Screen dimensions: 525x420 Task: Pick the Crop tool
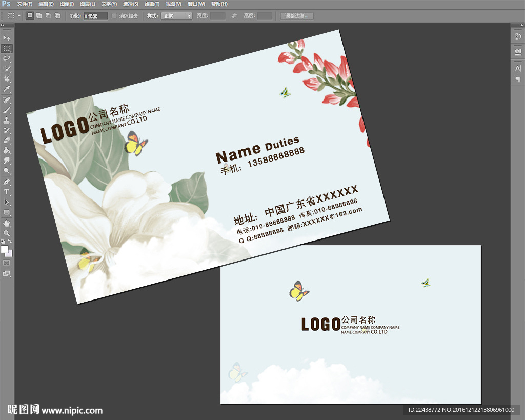[x=7, y=78]
